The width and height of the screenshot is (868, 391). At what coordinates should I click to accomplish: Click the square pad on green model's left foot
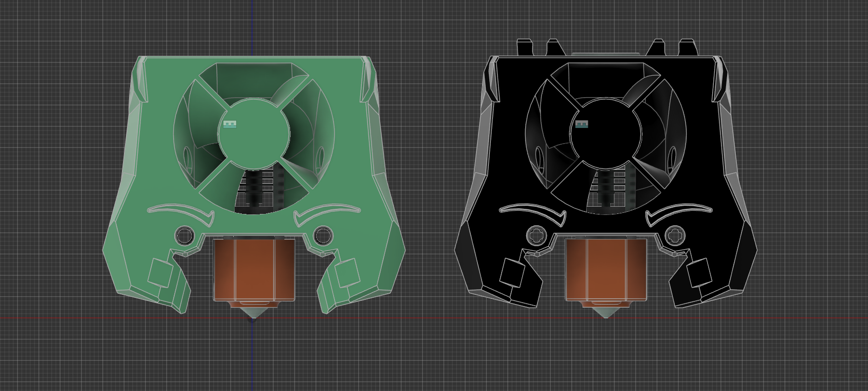(x=160, y=273)
